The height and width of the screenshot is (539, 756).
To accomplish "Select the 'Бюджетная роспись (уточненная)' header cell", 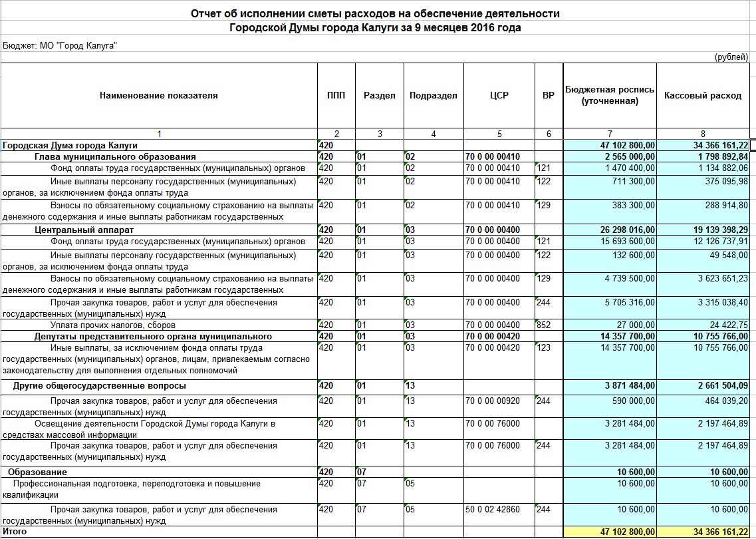I will pos(609,95).
